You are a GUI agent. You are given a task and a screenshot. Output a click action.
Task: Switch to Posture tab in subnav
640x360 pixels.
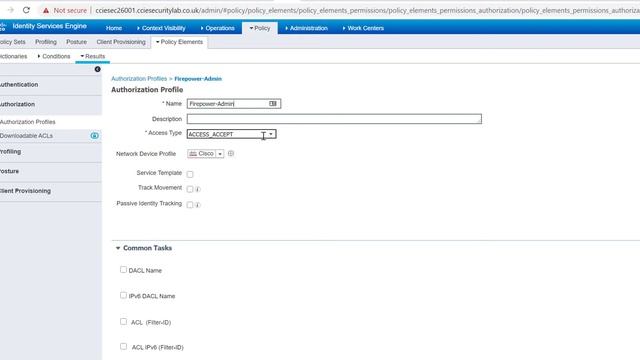click(x=76, y=42)
